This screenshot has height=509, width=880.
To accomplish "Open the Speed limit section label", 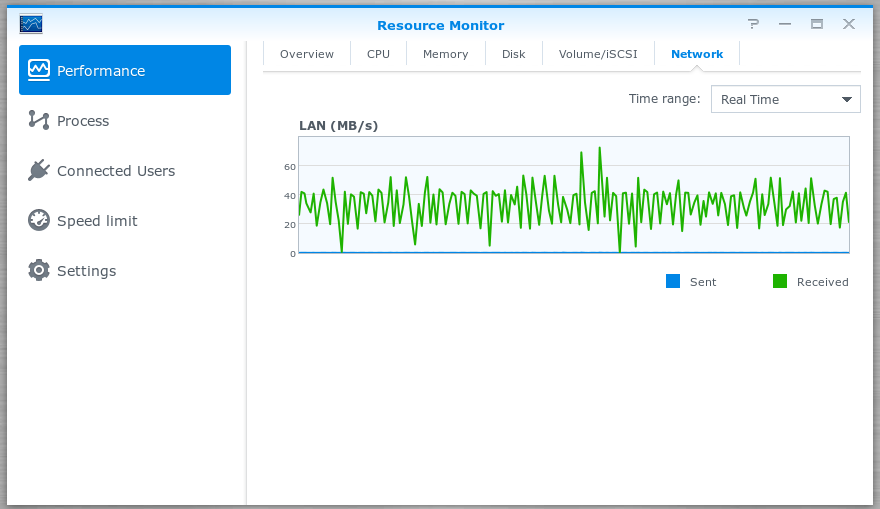I will (x=97, y=221).
